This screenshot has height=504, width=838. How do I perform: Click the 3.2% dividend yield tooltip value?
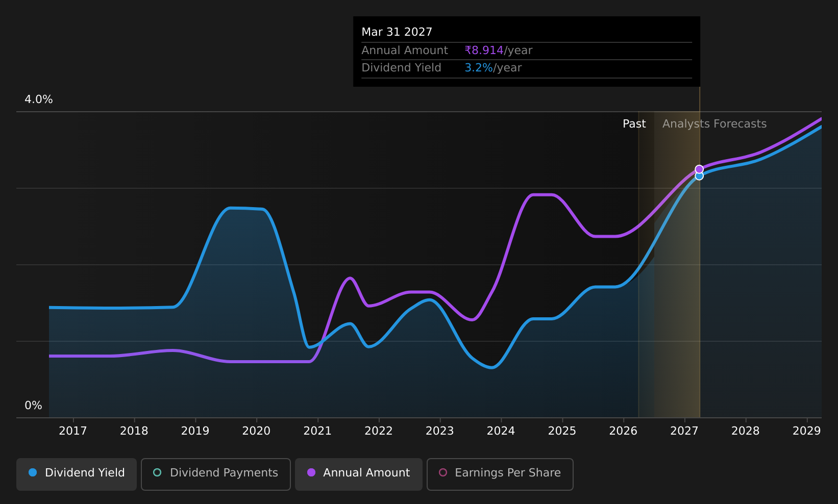point(479,68)
